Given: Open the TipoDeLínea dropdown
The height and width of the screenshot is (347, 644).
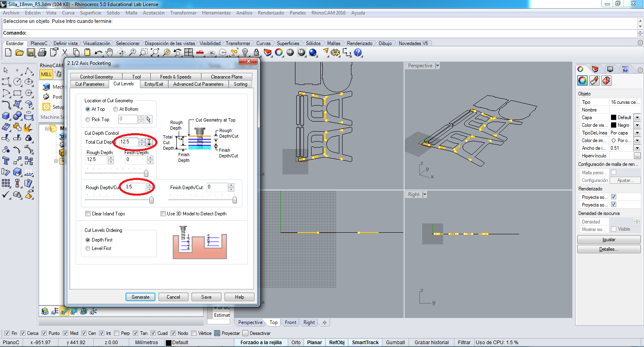Looking at the screenshot, I should click(637, 133).
